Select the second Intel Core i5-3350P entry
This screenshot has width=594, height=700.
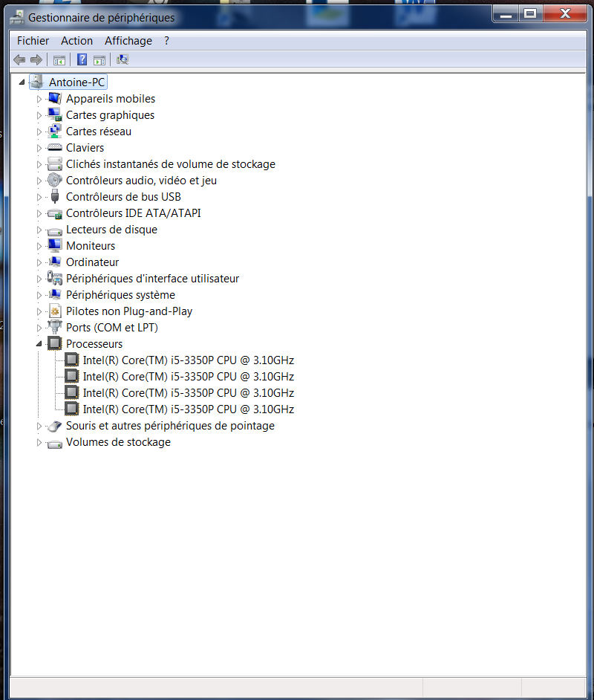pyautogui.click(x=188, y=377)
